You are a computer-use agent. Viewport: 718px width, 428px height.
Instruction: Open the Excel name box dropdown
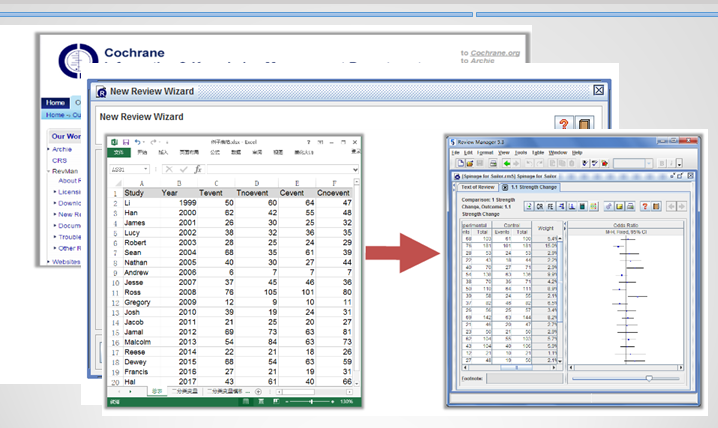pyautogui.click(x=146, y=169)
